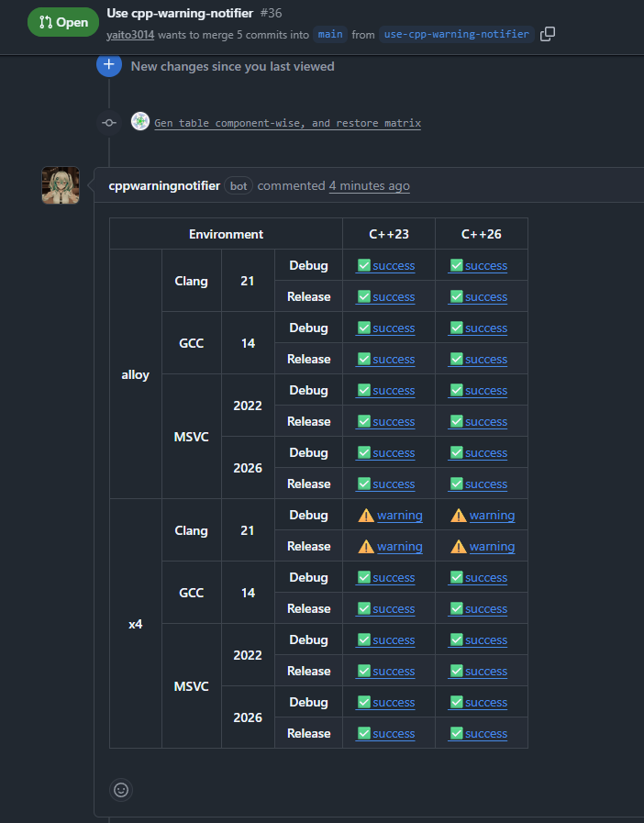Viewport: 644px width, 823px height.
Task: Open alloy MSVC 2026 Debug C++26 success
Action: (478, 453)
